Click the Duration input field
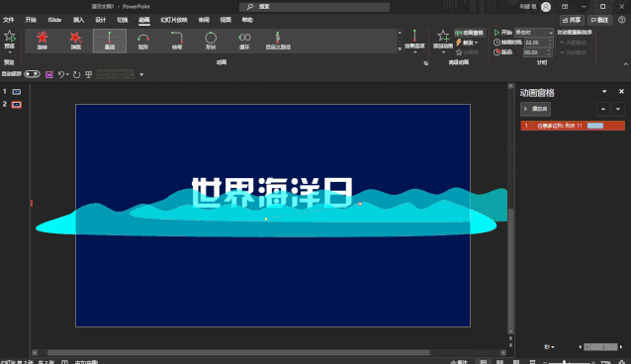This screenshot has width=631, height=364. 536,43
